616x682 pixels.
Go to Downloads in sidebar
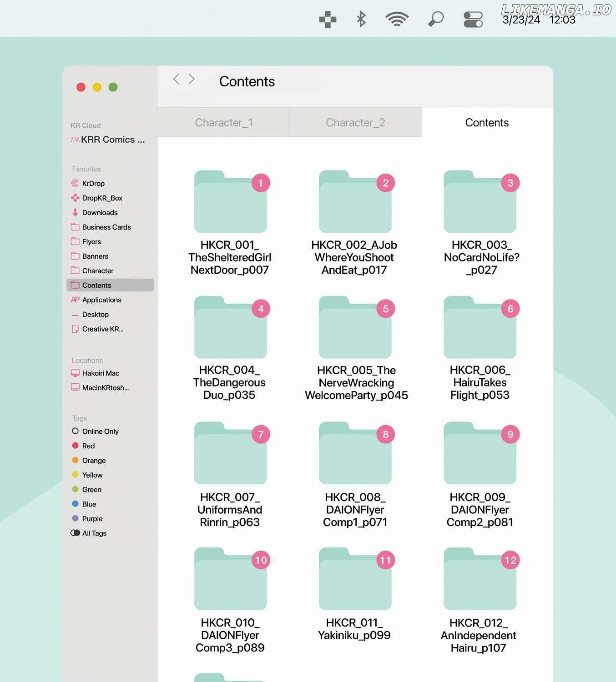tap(110, 212)
